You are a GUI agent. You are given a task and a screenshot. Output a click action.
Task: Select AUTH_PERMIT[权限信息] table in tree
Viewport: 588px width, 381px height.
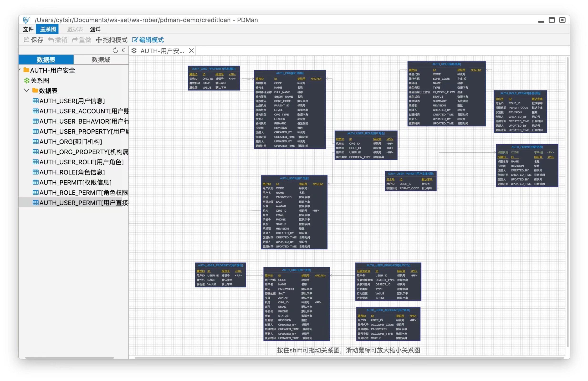pos(75,182)
